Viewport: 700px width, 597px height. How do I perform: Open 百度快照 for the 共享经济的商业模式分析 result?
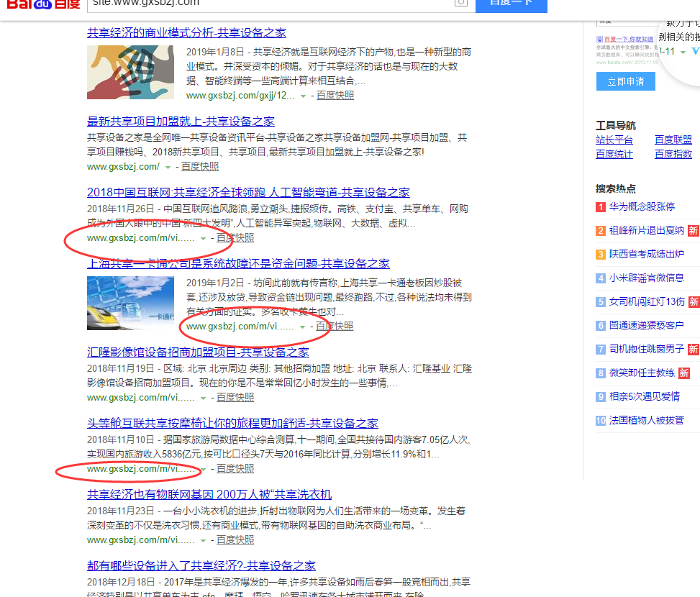335,96
